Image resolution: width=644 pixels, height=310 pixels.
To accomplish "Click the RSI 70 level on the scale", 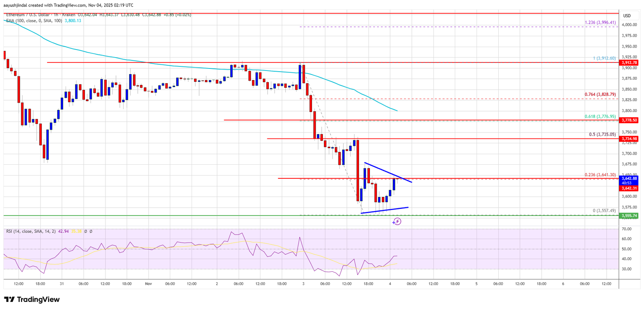I will tap(626, 229).
